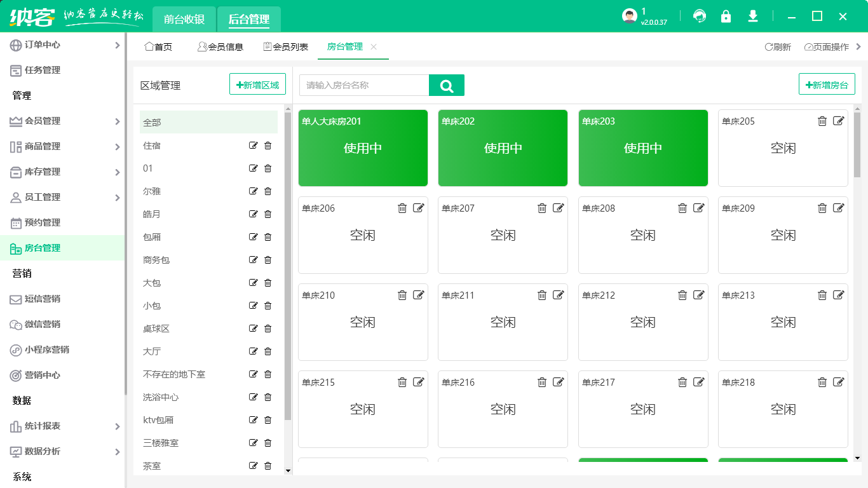Expand 商品管理 sidebar menu

(117, 147)
